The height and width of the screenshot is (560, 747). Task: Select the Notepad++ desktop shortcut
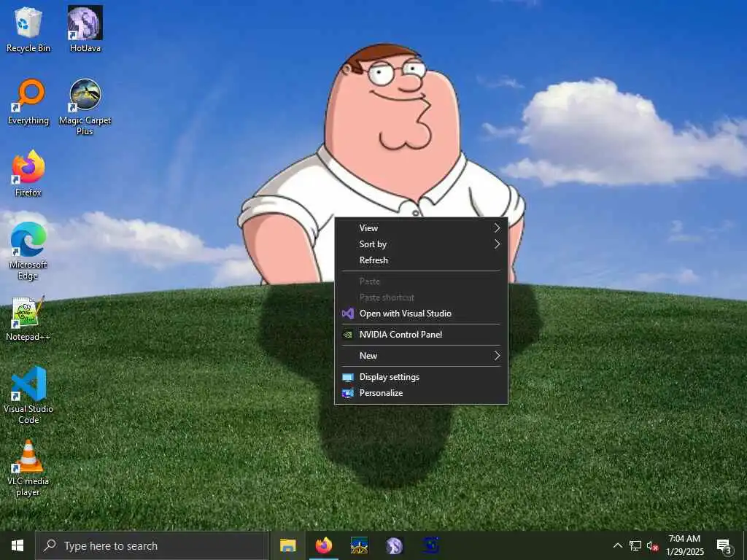point(28,318)
